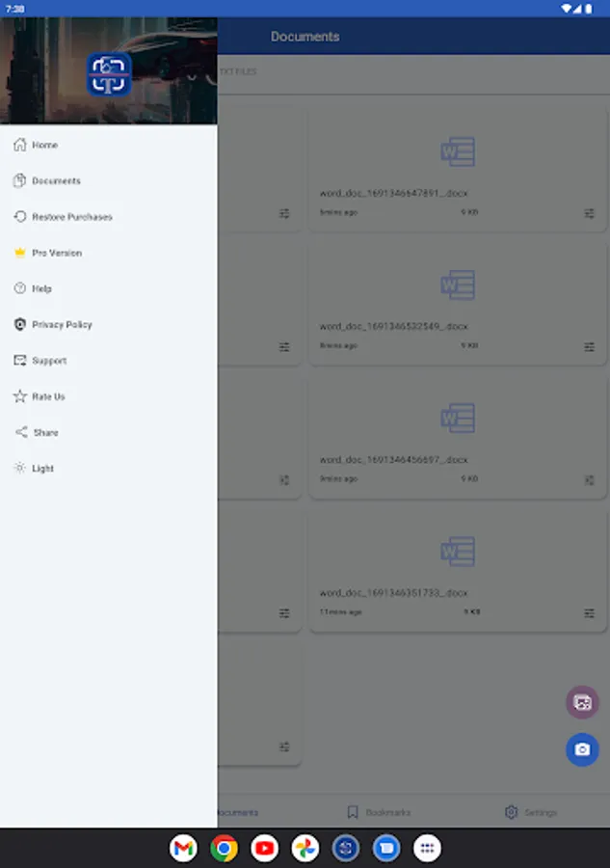Tap the Help question mark icon
610x868 pixels.
click(20, 288)
